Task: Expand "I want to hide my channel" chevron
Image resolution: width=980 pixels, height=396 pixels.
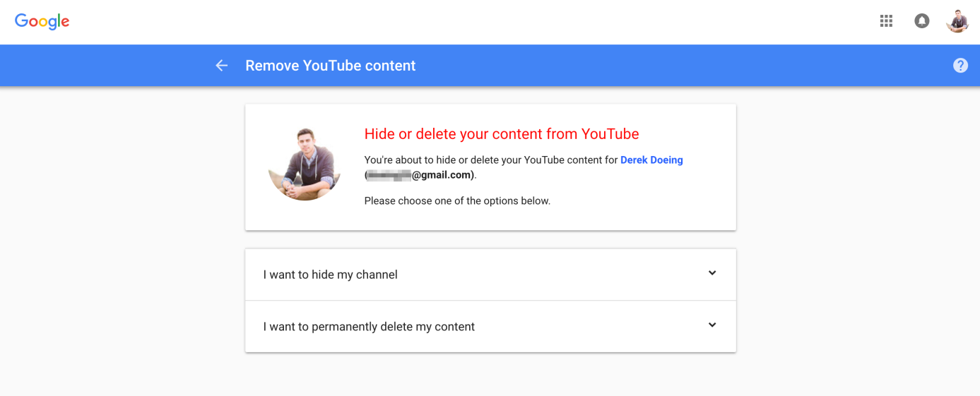Action: click(x=712, y=273)
